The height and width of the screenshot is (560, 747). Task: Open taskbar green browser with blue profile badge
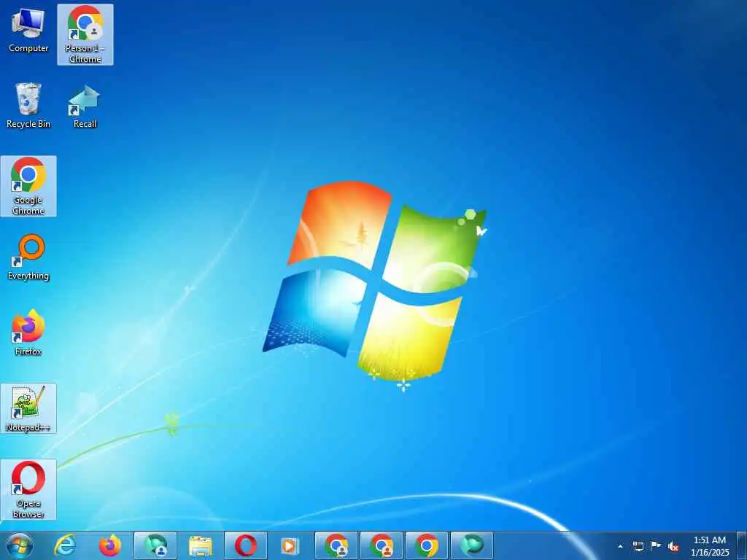click(155, 545)
